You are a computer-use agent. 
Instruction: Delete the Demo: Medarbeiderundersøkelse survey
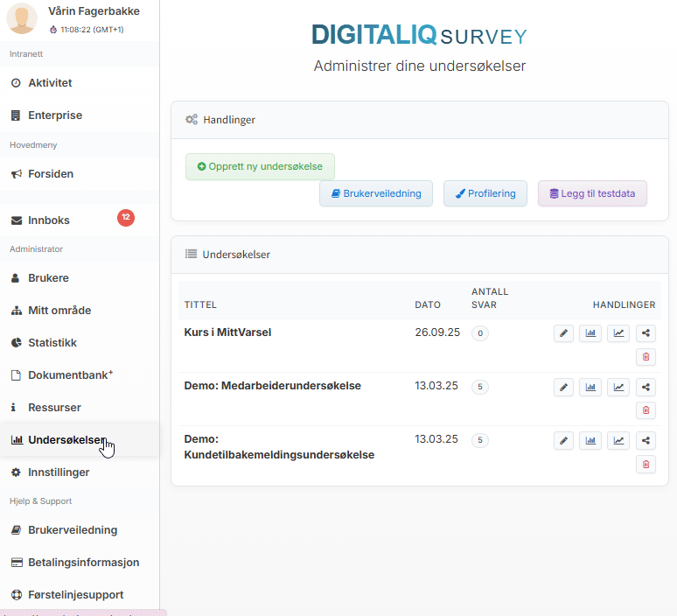[x=646, y=409]
